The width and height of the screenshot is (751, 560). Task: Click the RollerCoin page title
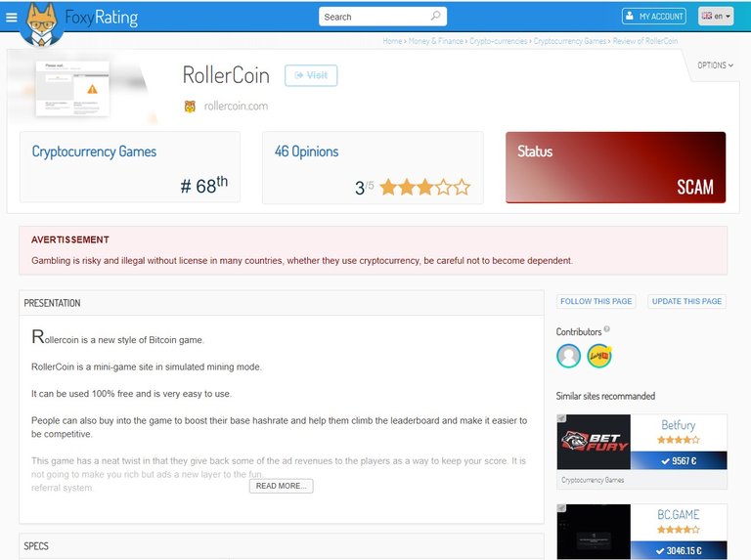226,75
